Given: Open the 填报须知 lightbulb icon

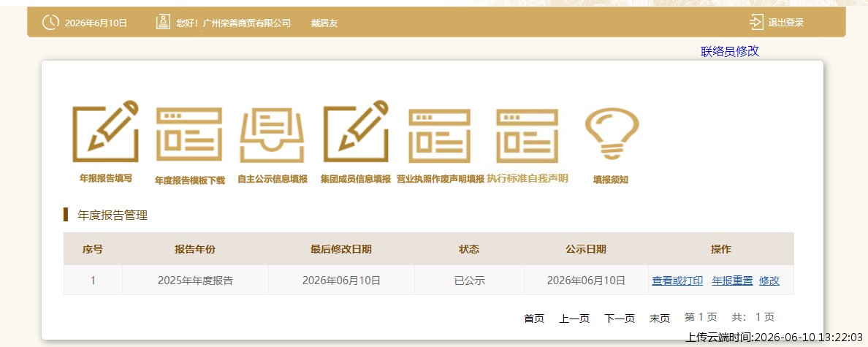Looking at the screenshot, I should [x=612, y=134].
